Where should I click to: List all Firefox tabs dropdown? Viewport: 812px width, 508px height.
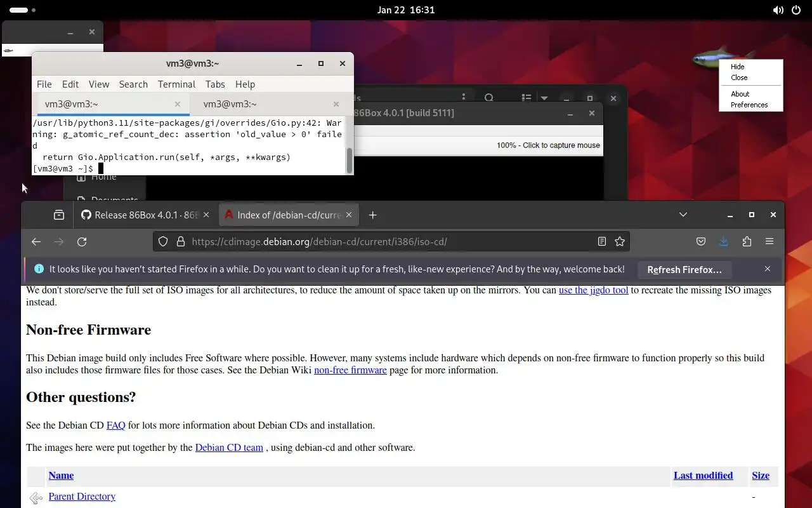coord(683,215)
